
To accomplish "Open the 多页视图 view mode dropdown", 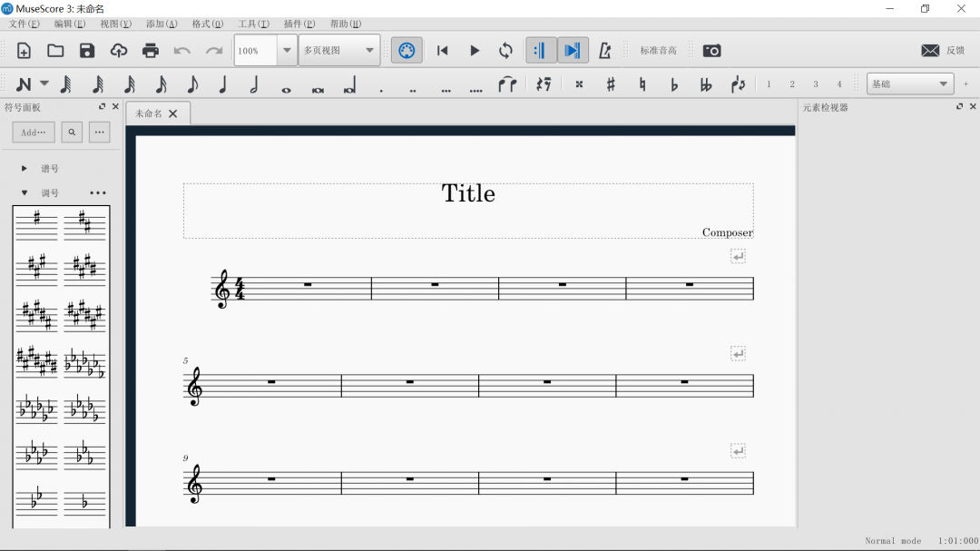I will (x=369, y=51).
